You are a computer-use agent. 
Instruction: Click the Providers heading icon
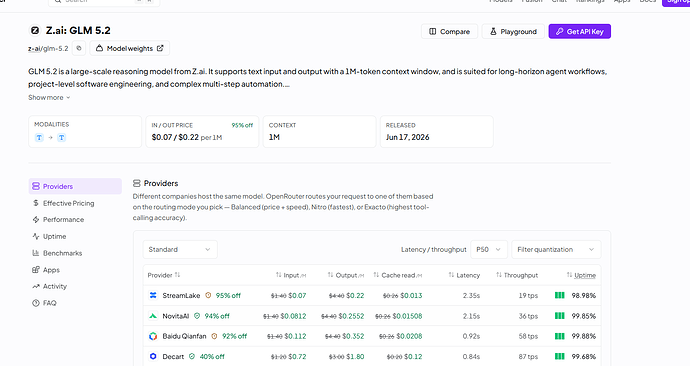(x=137, y=183)
